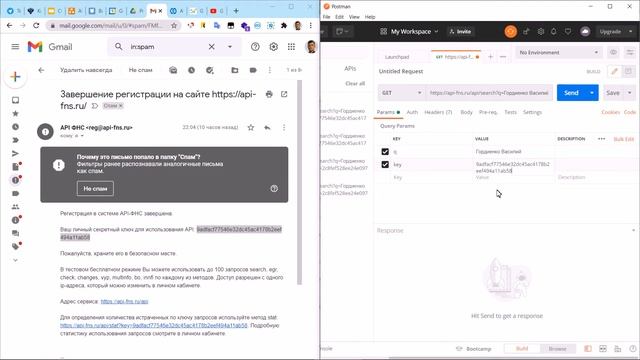Open the api/stat key link in email
Screen dimensions: 640x360
coord(154,325)
